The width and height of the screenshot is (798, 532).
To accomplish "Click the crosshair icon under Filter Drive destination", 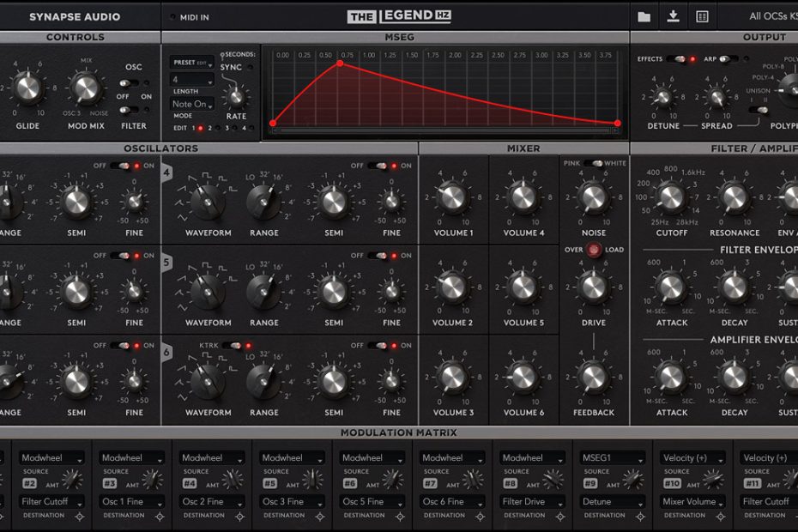I will pyautogui.click(x=559, y=517).
